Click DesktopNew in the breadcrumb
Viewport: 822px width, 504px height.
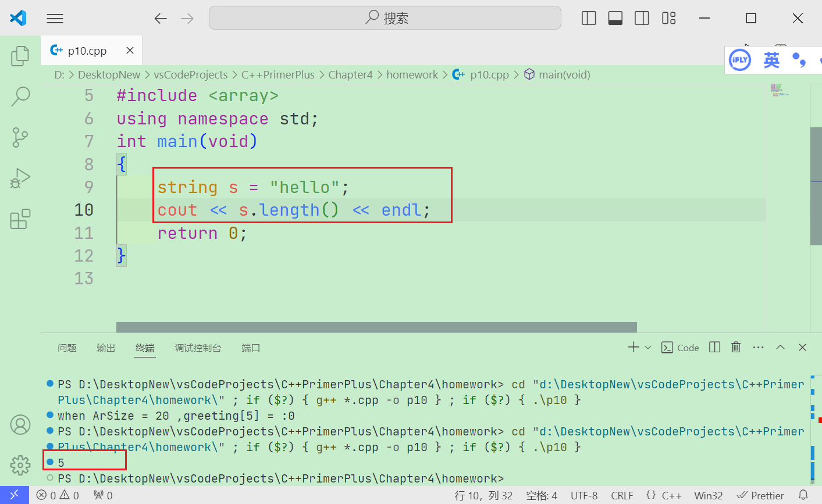pyautogui.click(x=109, y=74)
